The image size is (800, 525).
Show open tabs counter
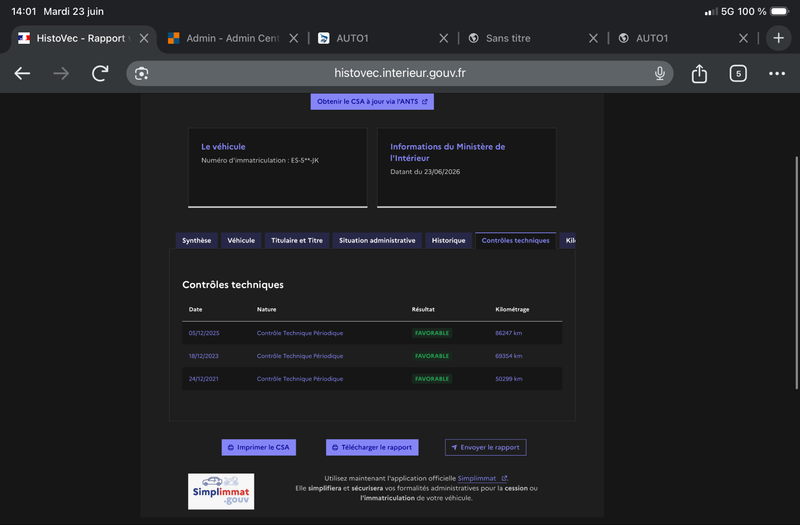pos(738,73)
